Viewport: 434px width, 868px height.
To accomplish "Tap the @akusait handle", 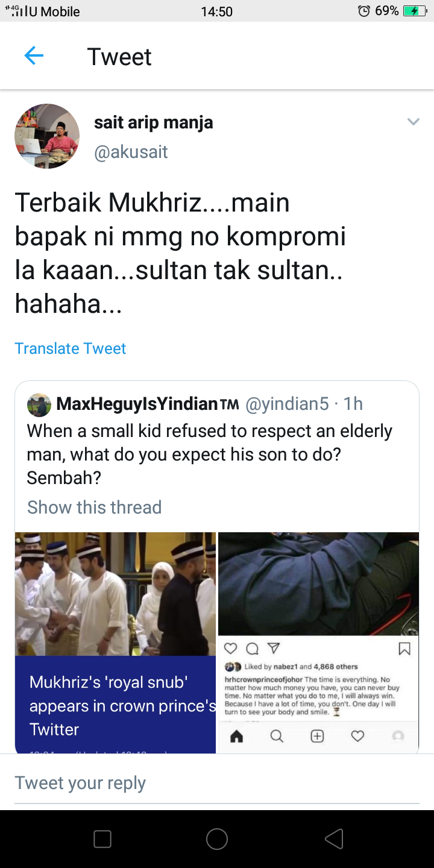I will click(131, 152).
